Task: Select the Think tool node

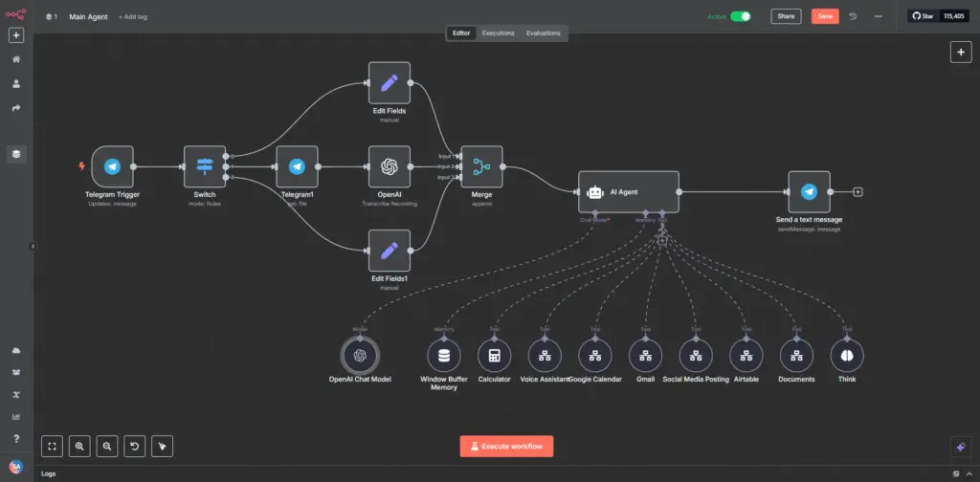Action: (x=847, y=356)
